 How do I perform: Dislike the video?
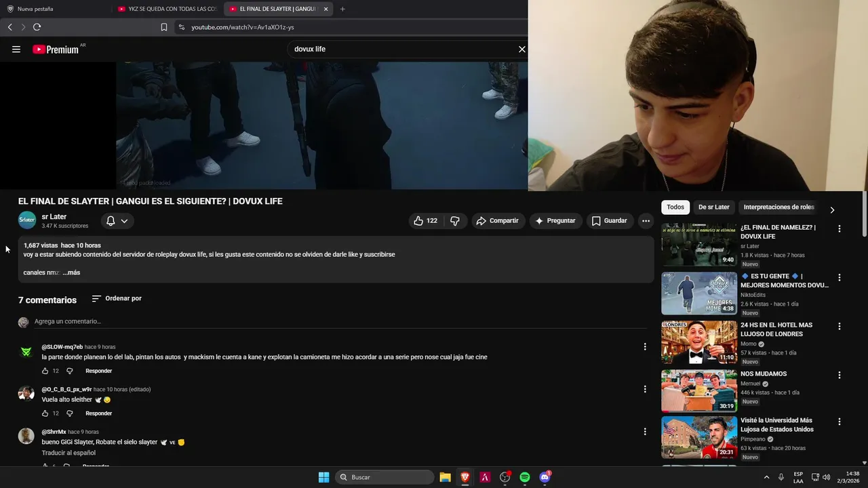[455, 221]
